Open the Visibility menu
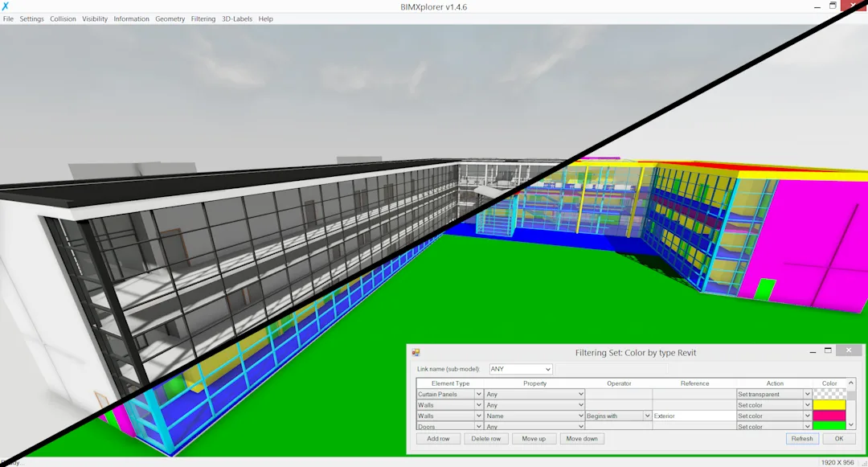The image size is (868, 467). [95, 18]
